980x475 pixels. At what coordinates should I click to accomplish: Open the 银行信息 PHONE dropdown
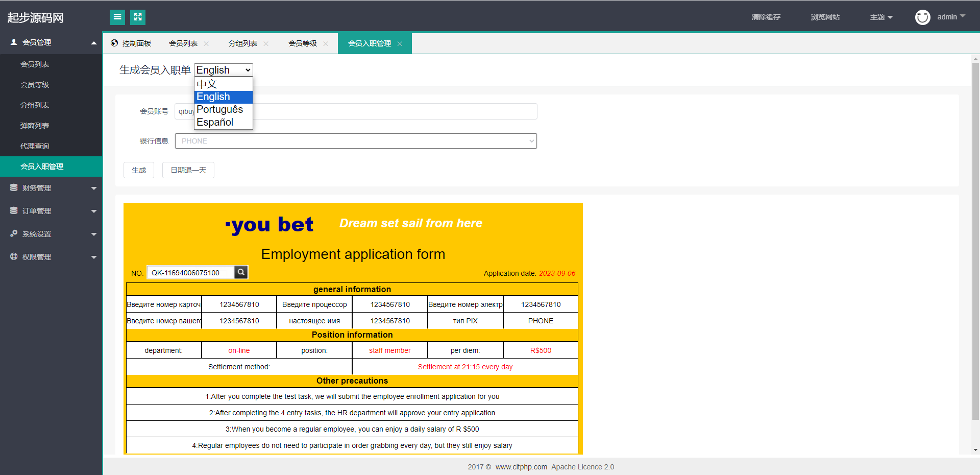pos(356,141)
